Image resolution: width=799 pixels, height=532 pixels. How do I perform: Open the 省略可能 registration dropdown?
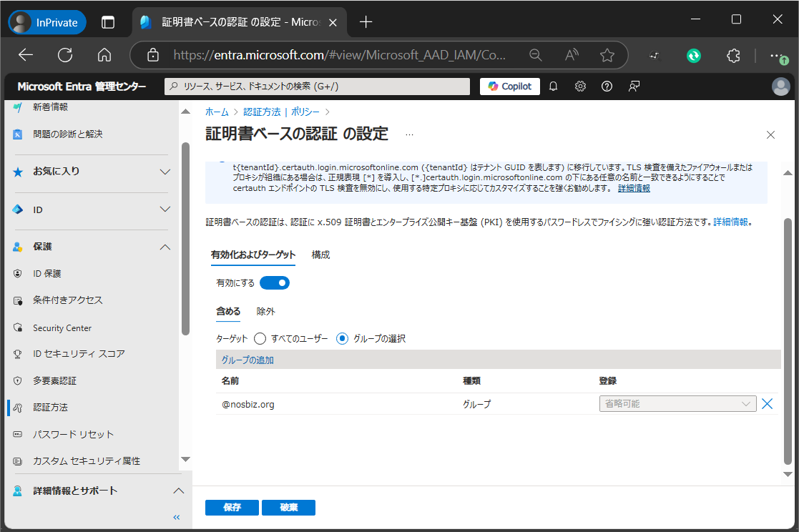tap(677, 404)
